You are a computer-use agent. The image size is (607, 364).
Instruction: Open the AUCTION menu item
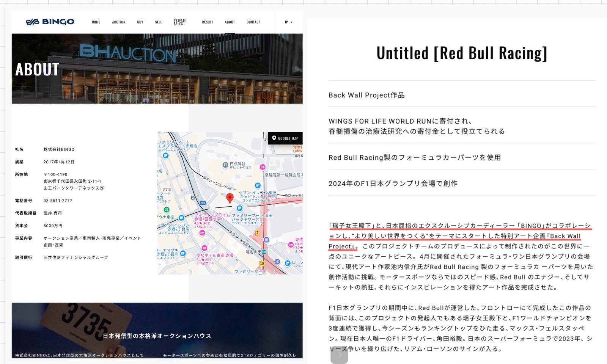(119, 22)
